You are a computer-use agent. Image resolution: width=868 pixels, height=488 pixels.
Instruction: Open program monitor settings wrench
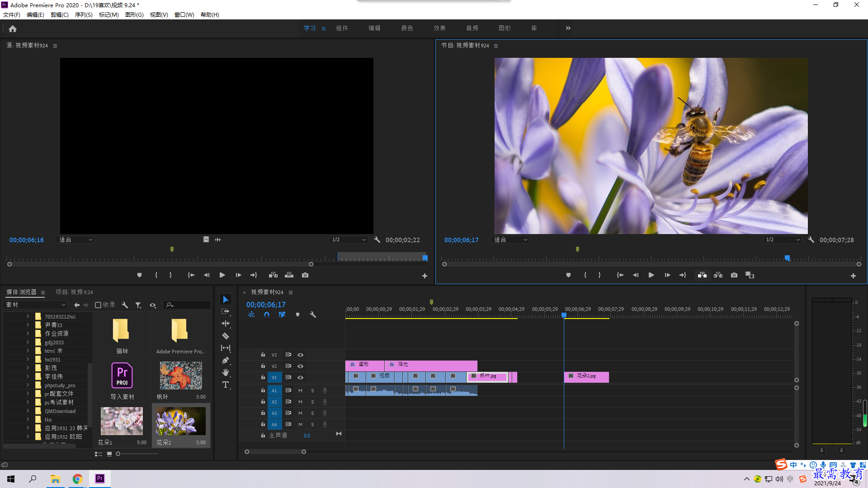(811, 240)
